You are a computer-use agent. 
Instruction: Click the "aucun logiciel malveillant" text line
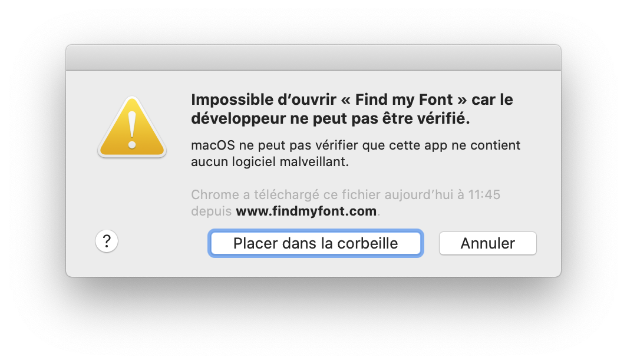coord(270,162)
